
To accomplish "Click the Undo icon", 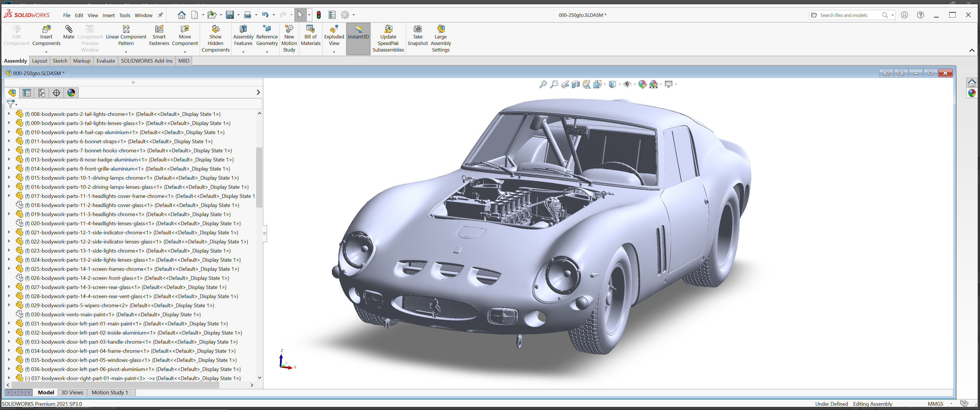I will (265, 15).
